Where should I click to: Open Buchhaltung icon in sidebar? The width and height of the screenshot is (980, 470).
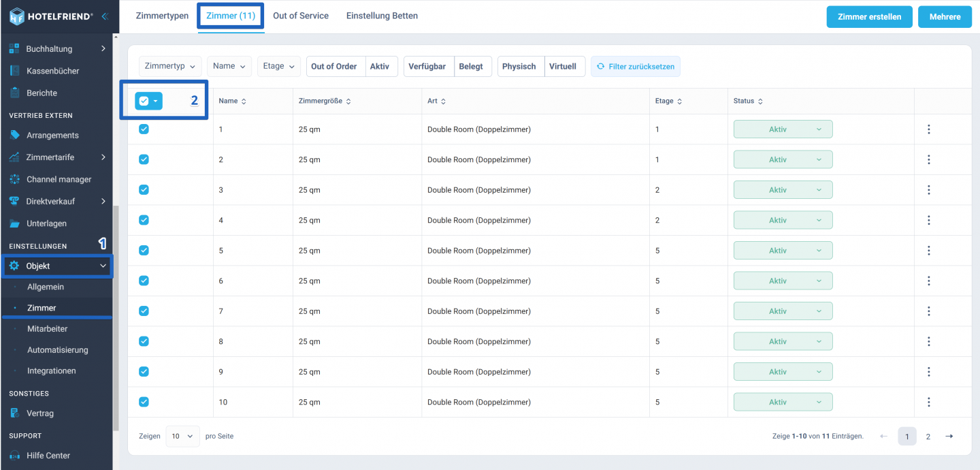click(14, 48)
